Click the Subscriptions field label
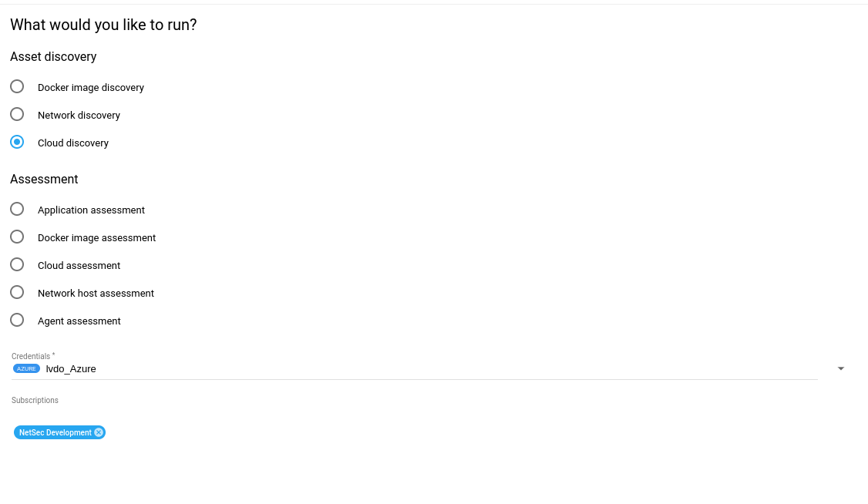This screenshot has width=868, height=504. (35, 401)
